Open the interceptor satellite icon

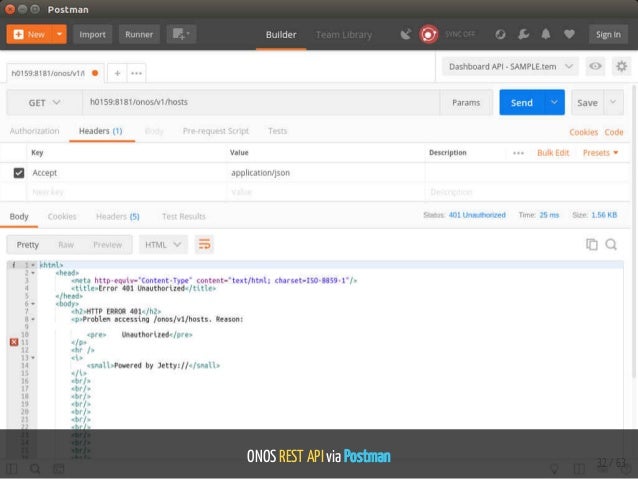click(405, 34)
